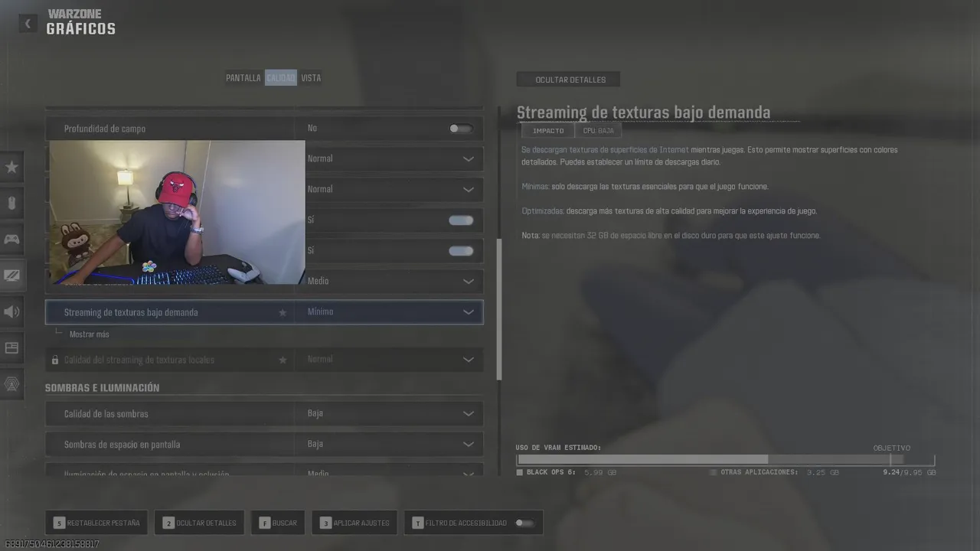The width and height of the screenshot is (980, 551).
Task: Open the audio speaker sidebar icon
Action: click(11, 311)
